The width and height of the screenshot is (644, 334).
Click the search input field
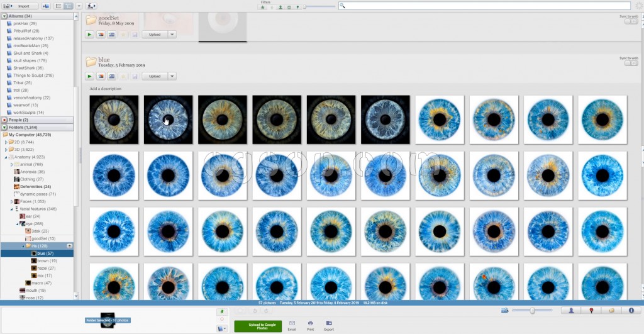pos(485,6)
